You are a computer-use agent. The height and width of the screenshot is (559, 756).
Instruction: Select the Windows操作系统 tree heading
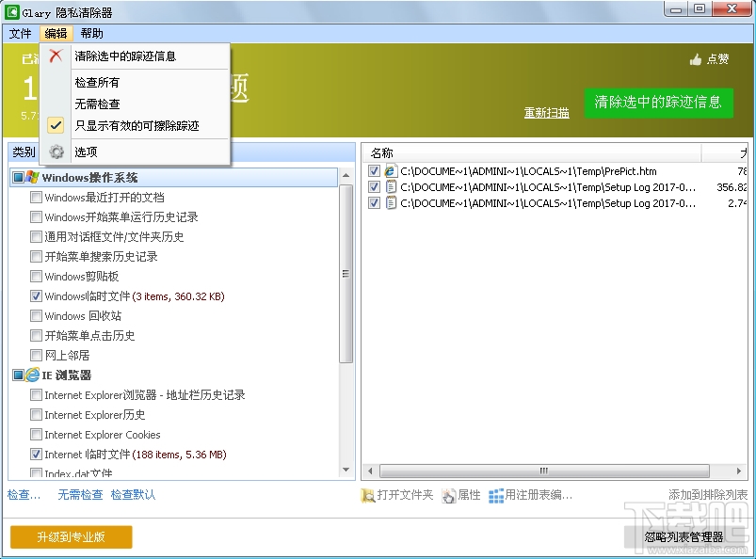pos(90,177)
